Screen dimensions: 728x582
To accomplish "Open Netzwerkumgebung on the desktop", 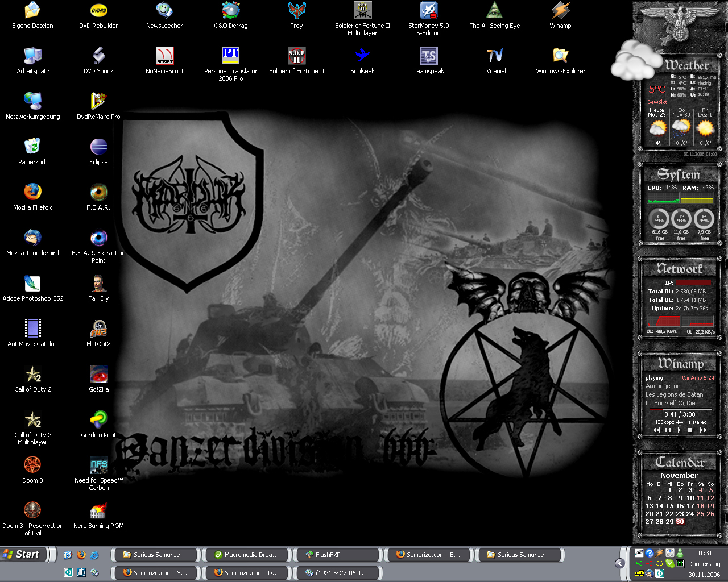I will (32, 106).
